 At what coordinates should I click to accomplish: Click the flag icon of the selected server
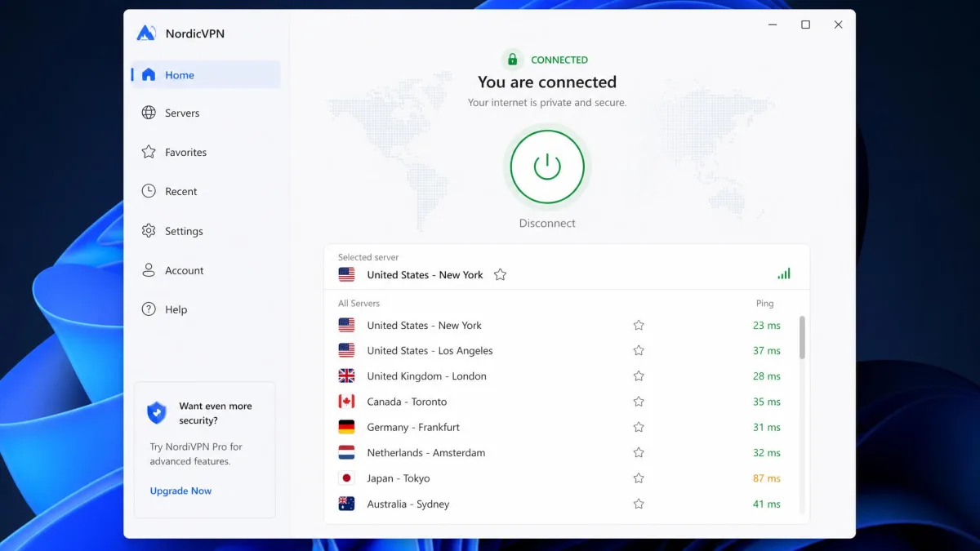point(346,274)
